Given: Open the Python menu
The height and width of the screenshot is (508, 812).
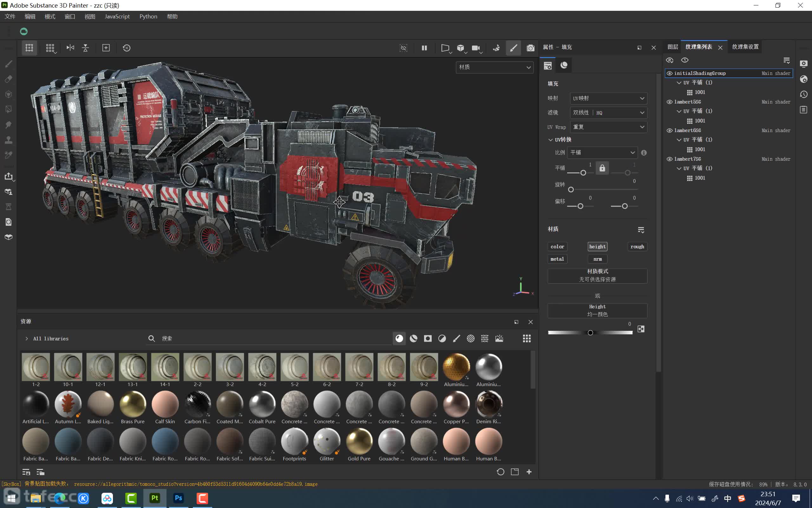Looking at the screenshot, I should point(148,17).
